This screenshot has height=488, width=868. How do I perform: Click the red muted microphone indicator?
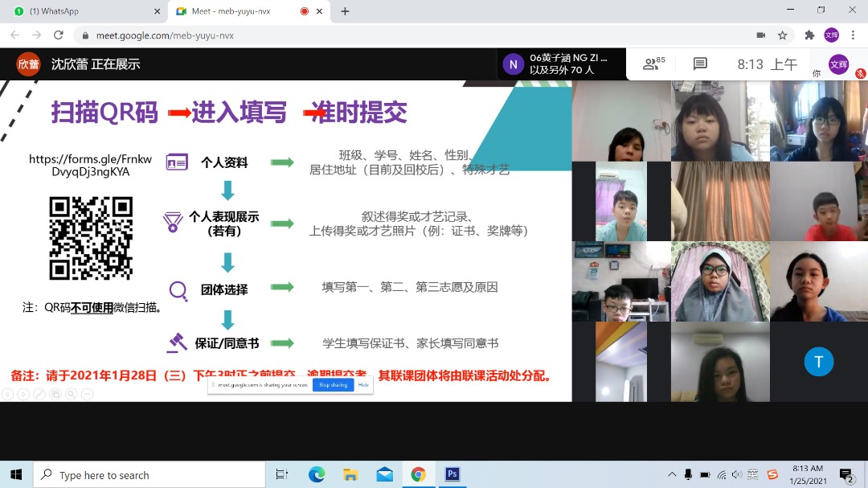tap(860, 73)
